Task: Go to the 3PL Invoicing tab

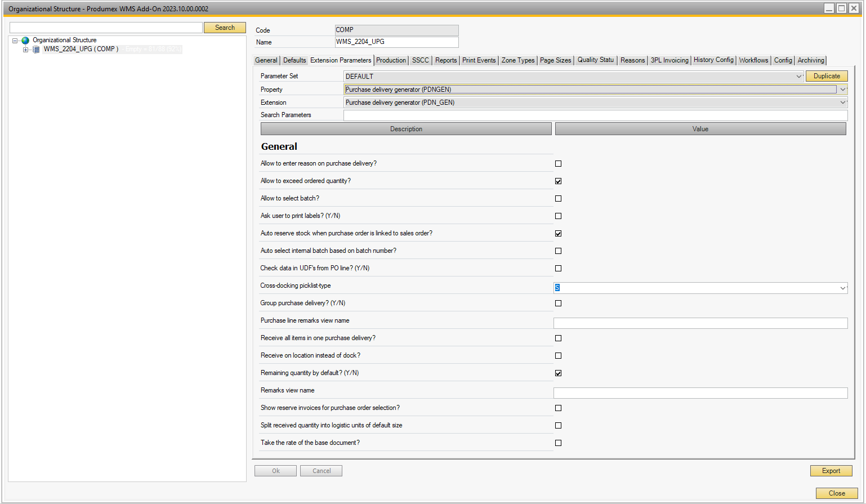Action: pyautogui.click(x=669, y=60)
